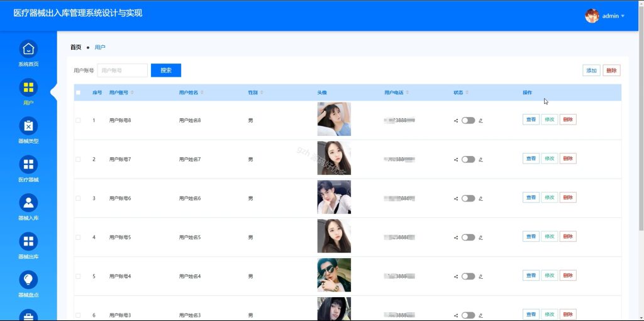Tick the select-all checkbox in table header

coord(78,93)
